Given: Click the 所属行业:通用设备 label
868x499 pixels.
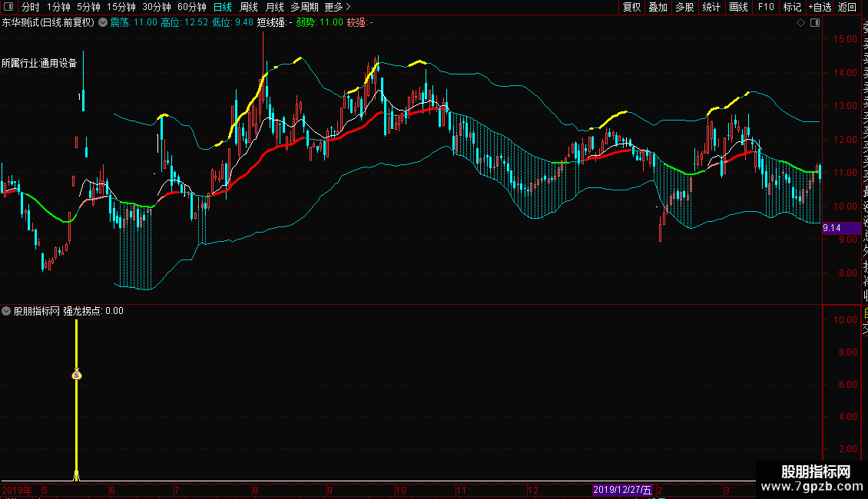Looking at the screenshot, I should tap(39, 63).
